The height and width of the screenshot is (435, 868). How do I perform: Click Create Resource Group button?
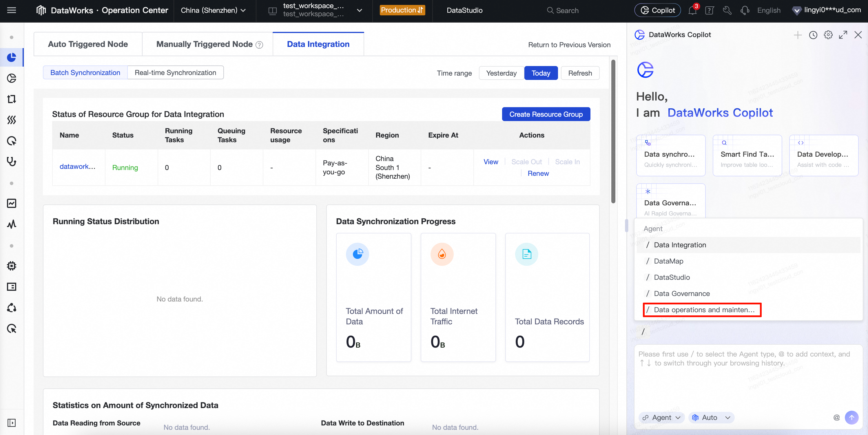(546, 114)
